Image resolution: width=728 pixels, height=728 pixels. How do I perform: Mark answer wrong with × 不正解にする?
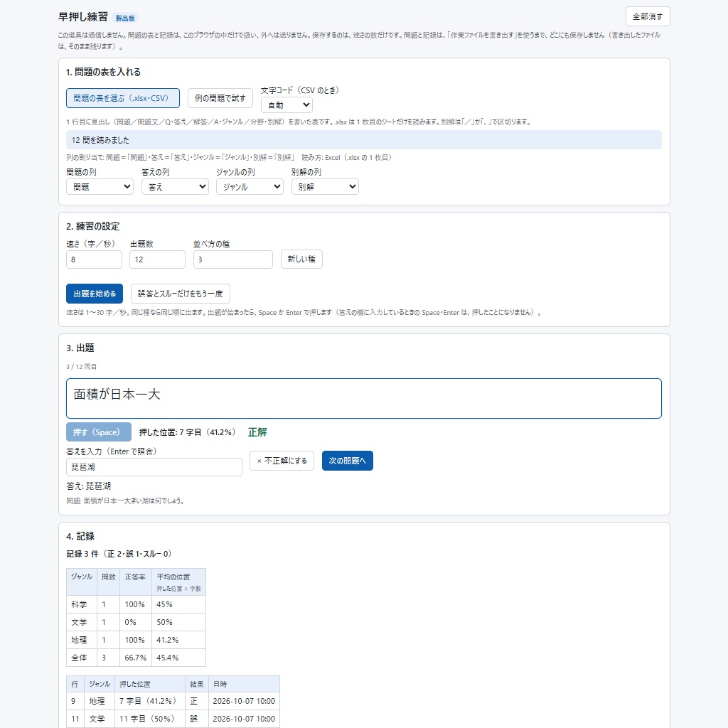point(282,461)
